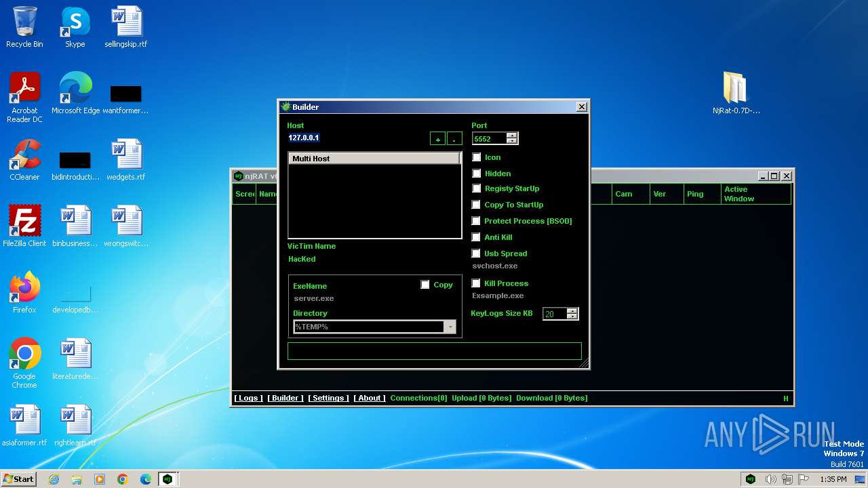This screenshot has width=868, height=488.
Task: Launch Google Chrome desktop shortcut
Action: (x=24, y=363)
